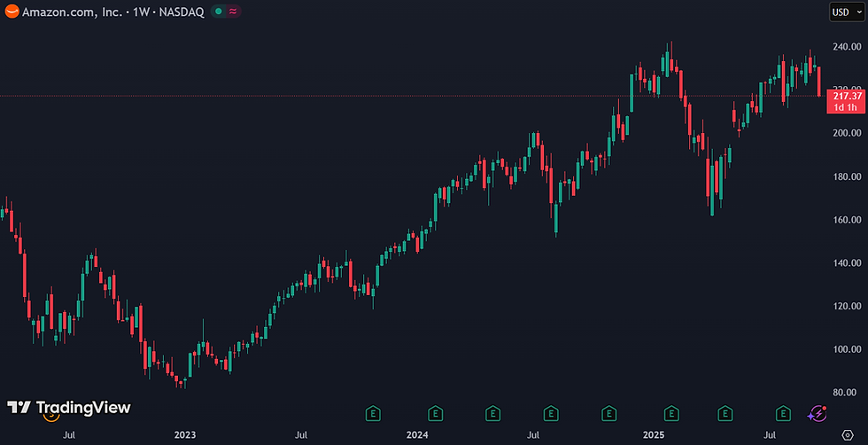
Task: Click the earnings E marker above 2024 label
Action: (x=436, y=413)
